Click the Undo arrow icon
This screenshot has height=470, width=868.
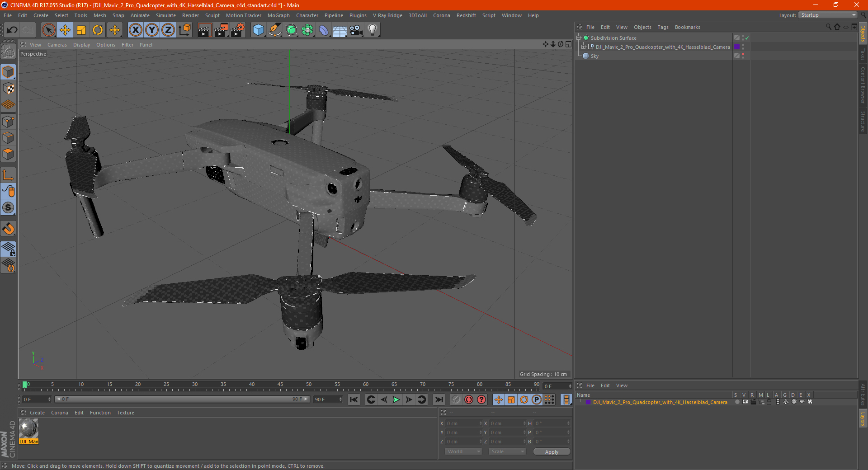[x=12, y=30]
